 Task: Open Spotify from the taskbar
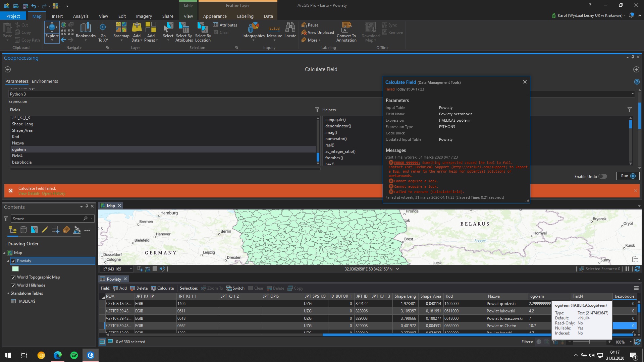[x=74, y=355]
